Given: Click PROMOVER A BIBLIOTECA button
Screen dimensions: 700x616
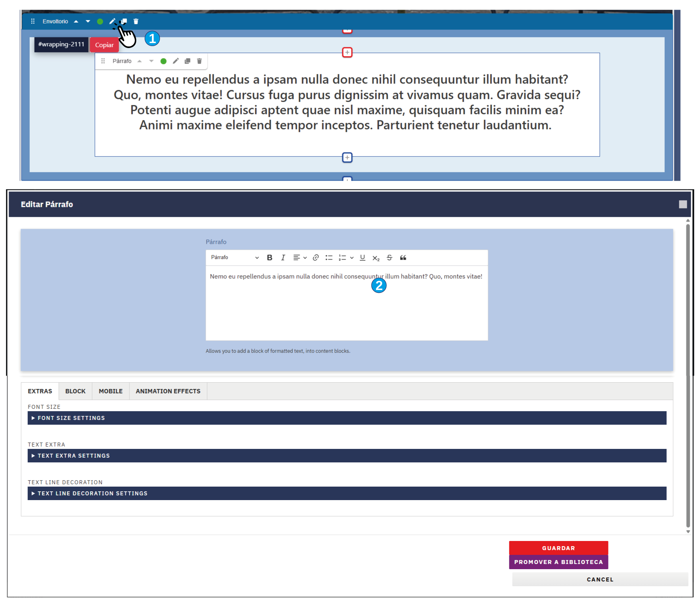Looking at the screenshot, I should (558, 562).
